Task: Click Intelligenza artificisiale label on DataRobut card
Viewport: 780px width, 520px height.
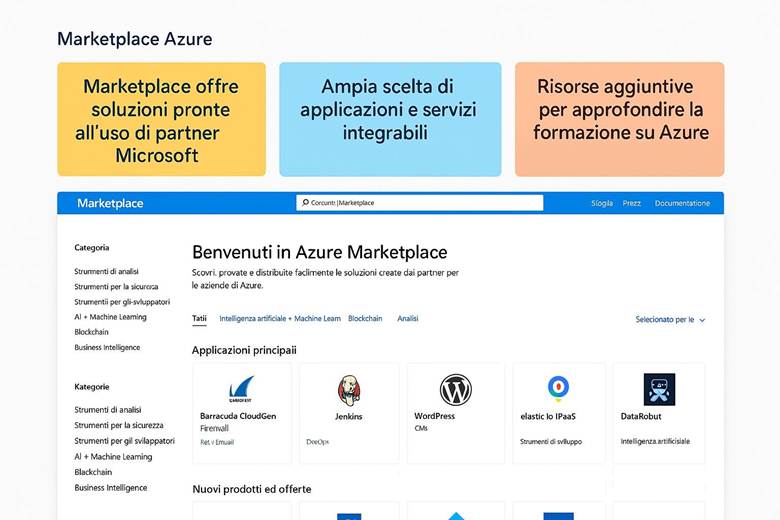Action: pyautogui.click(x=655, y=441)
